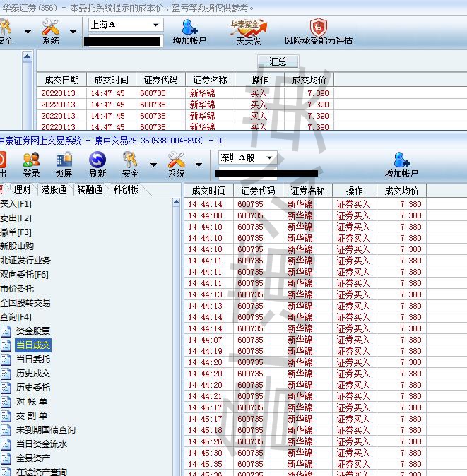Click scroll-up arrow in 中泰 menu panel
467x476 pixels.
(176, 202)
